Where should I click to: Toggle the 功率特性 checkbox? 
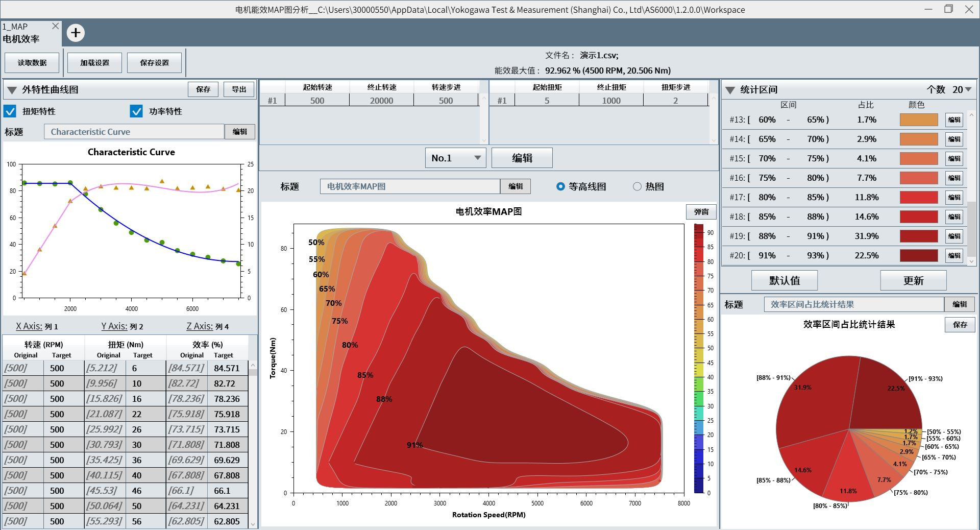click(136, 111)
